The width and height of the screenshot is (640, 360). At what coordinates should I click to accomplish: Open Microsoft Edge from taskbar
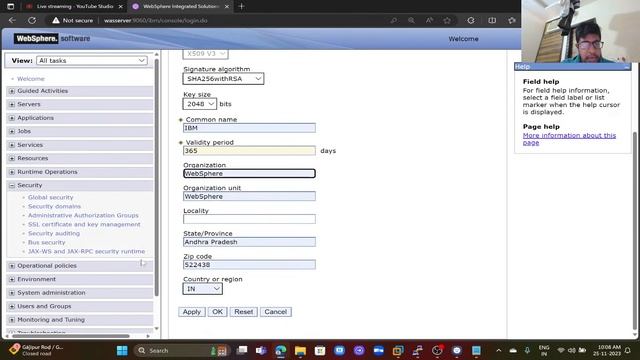(281, 350)
